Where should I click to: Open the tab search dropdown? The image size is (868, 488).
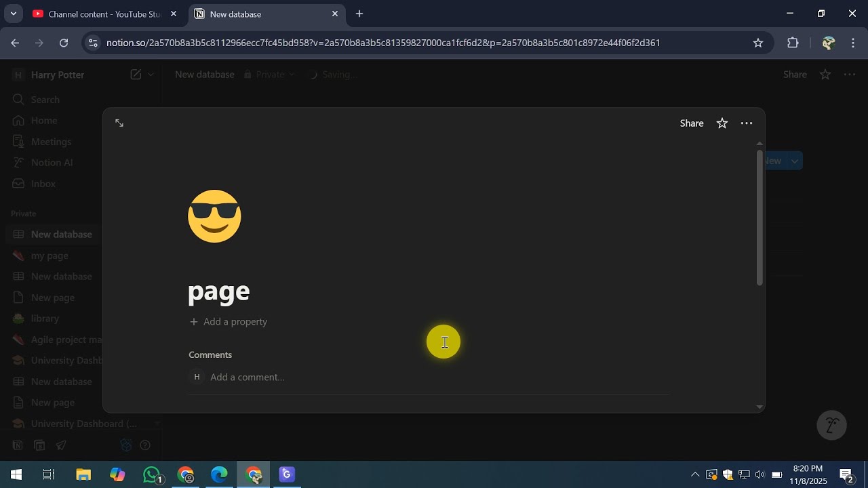(13, 14)
